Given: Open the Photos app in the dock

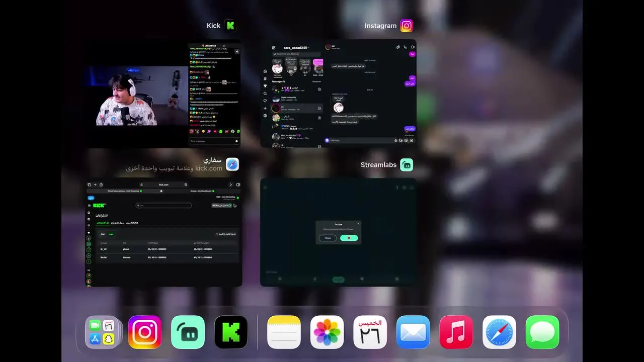Looking at the screenshot, I should click(x=327, y=332).
